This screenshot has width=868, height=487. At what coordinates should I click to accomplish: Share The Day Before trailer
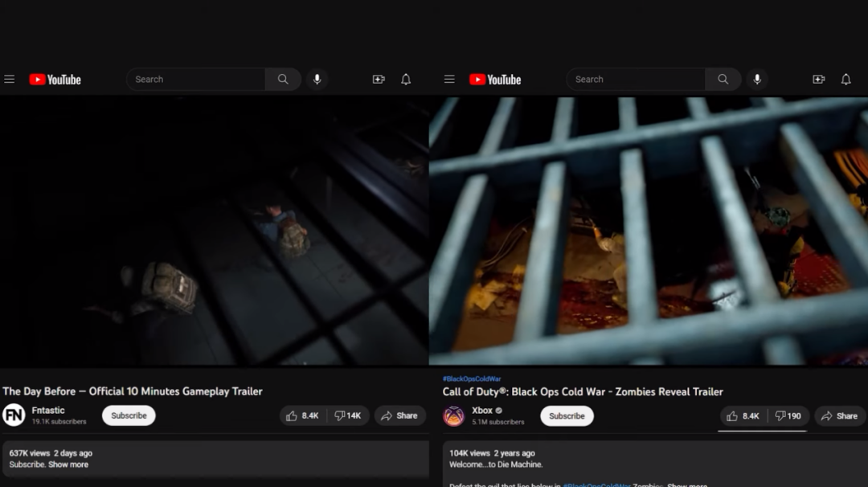[399, 415]
